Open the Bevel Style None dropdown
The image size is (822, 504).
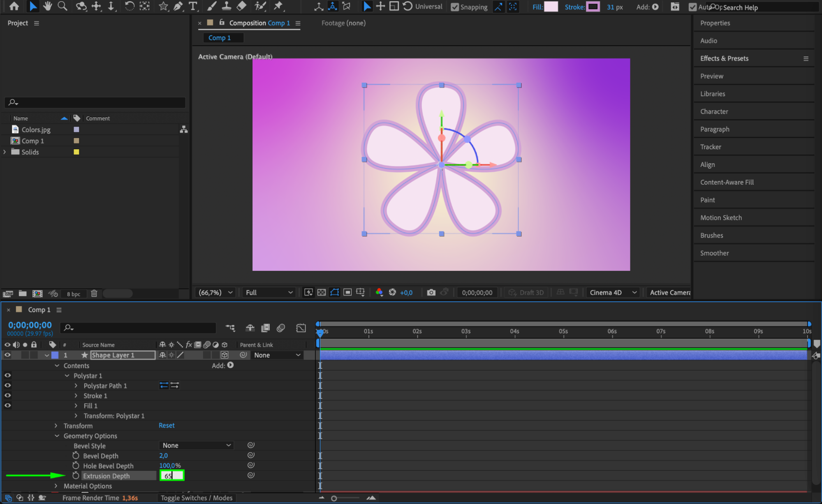(x=196, y=445)
